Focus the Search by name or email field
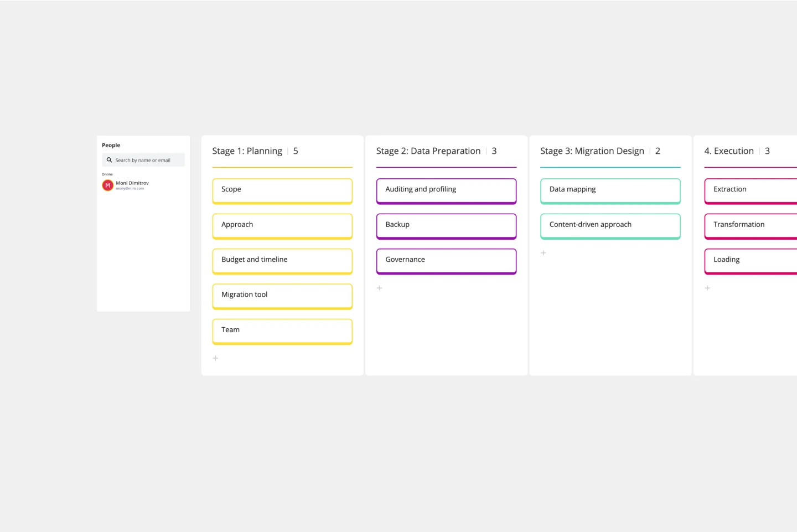This screenshot has width=797, height=532. click(x=143, y=160)
